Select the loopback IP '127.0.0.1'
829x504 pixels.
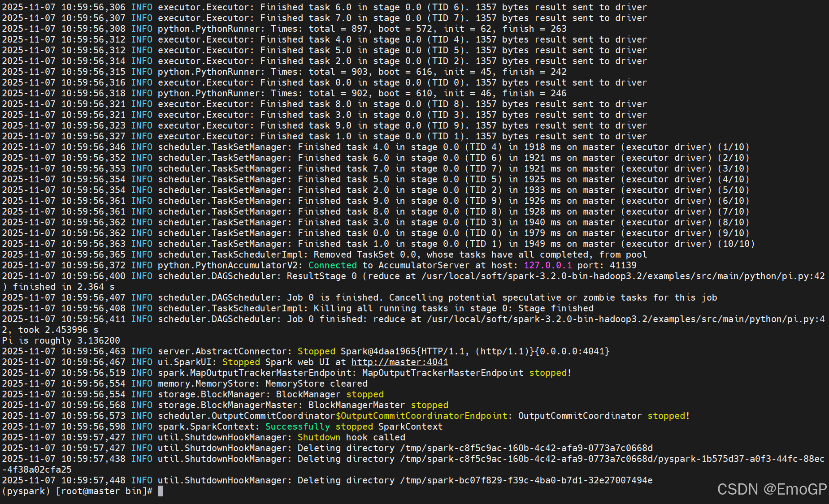point(548,265)
